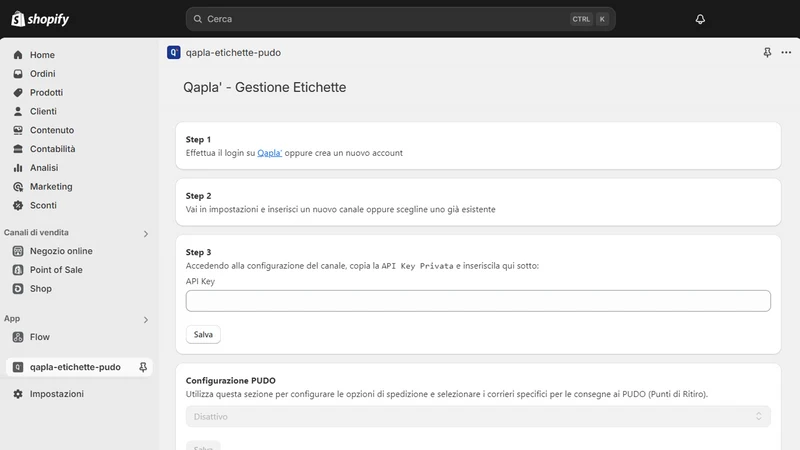Click the Negozio online store icon
Screen dimensions: 800x450
click(18, 251)
